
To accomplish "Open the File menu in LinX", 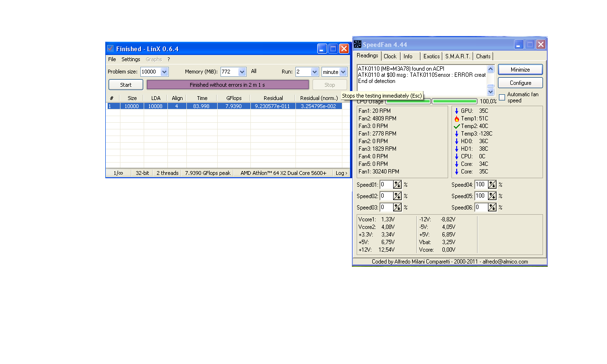I will click(x=112, y=59).
